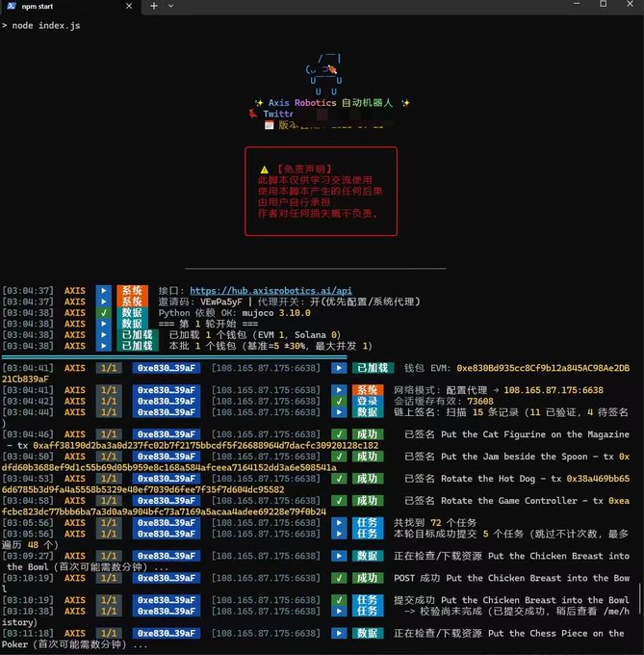Open the new tab profile dropdown
Viewport: 644px width, 655px height.
[170, 6]
